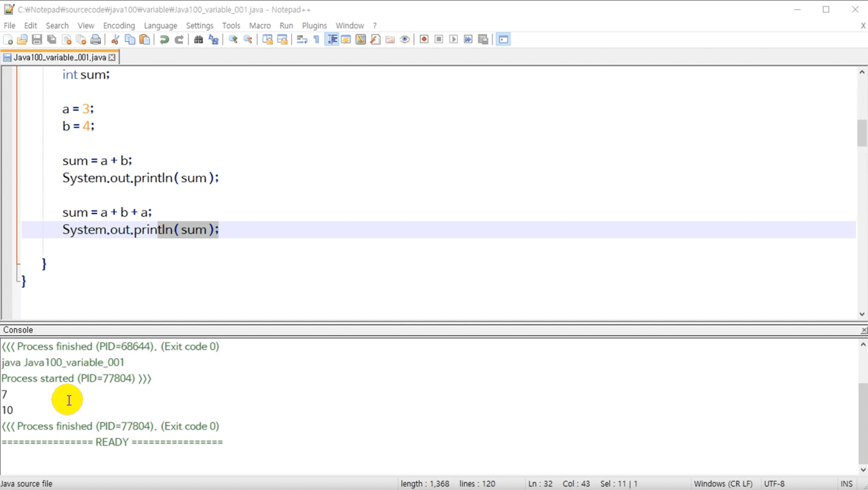
Task: Open Find with the binoculars icon
Action: (198, 39)
